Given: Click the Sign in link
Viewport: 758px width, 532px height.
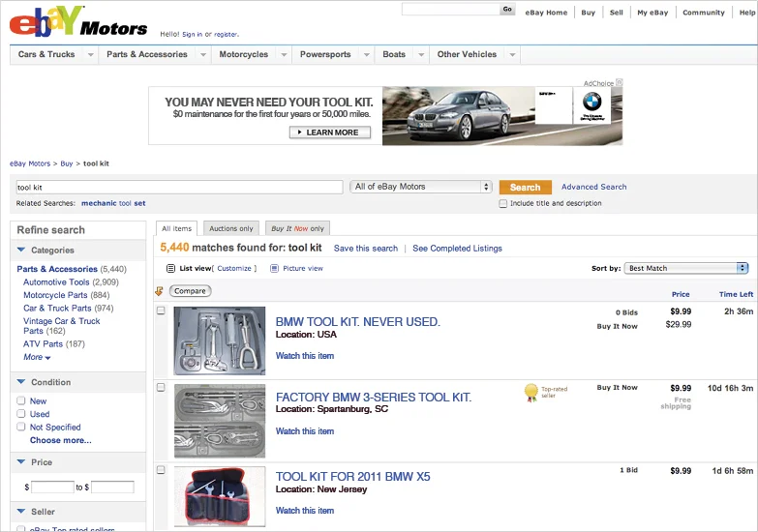Looking at the screenshot, I should 193,34.
